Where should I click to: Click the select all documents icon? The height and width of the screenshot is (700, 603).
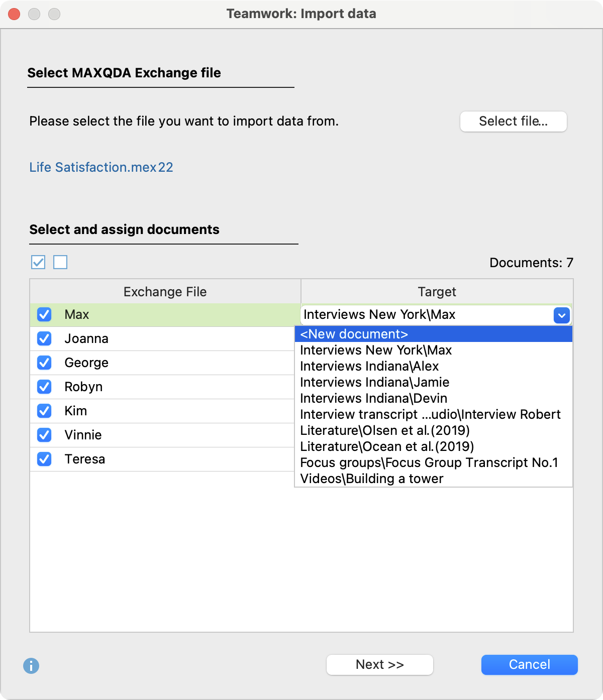click(38, 262)
